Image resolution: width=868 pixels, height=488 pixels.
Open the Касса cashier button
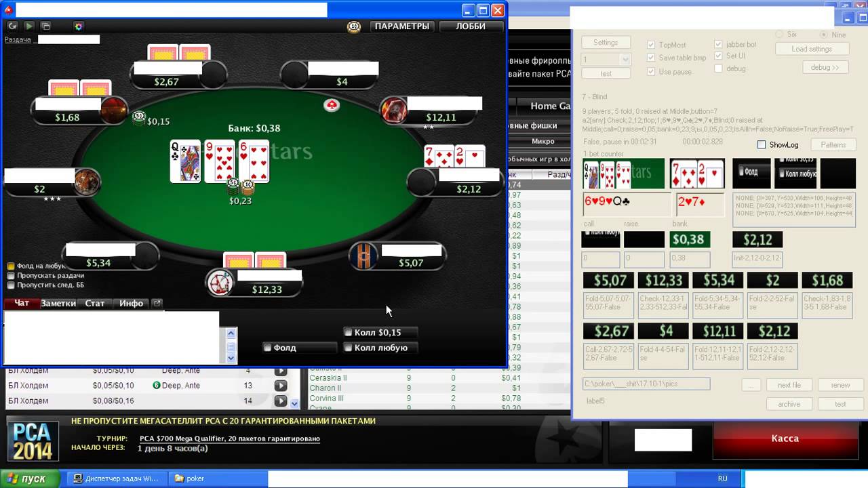pyautogui.click(x=785, y=439)
